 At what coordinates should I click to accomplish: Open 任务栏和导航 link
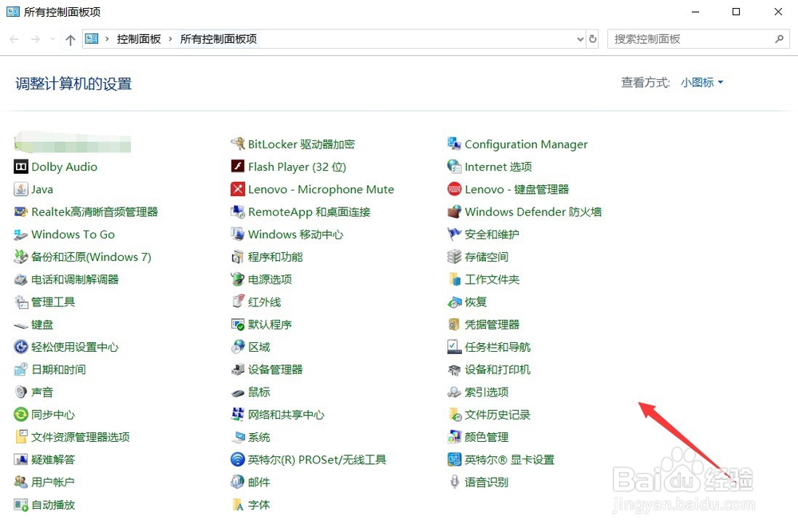[497, 347]
